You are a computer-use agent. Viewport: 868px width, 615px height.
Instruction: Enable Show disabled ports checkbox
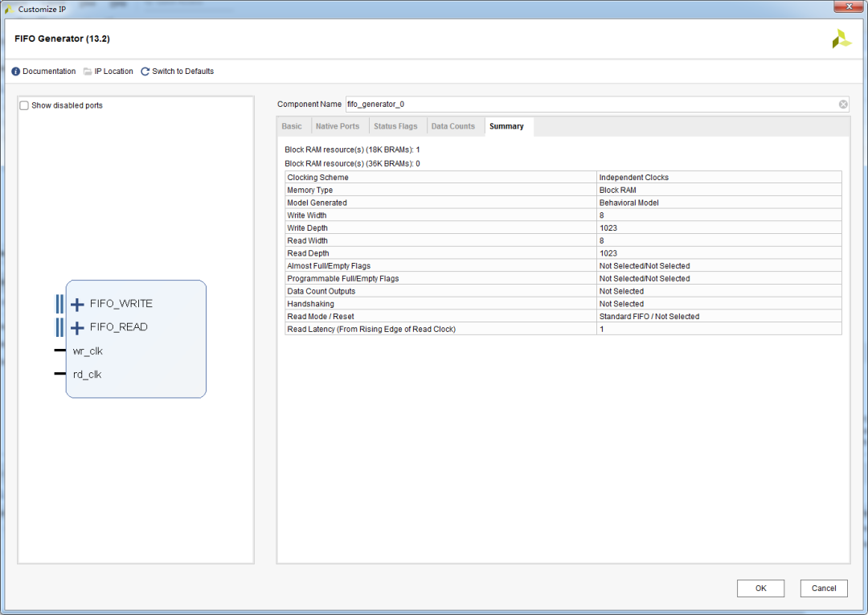24,105
